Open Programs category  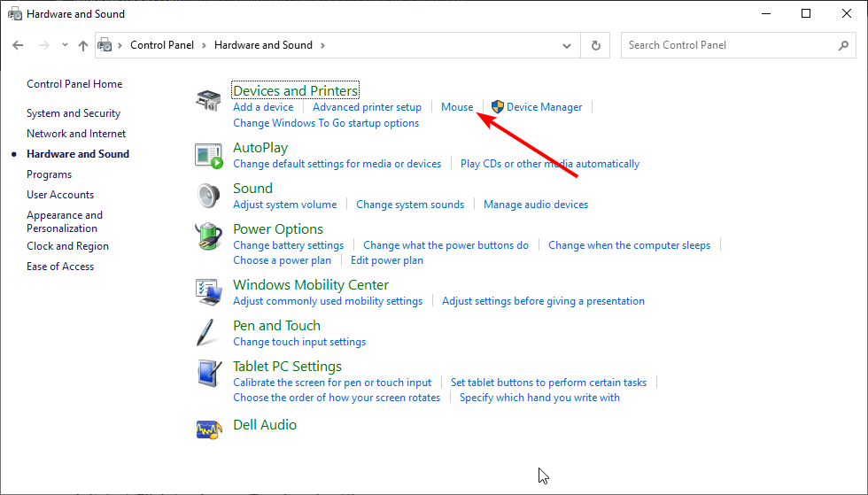50,174
